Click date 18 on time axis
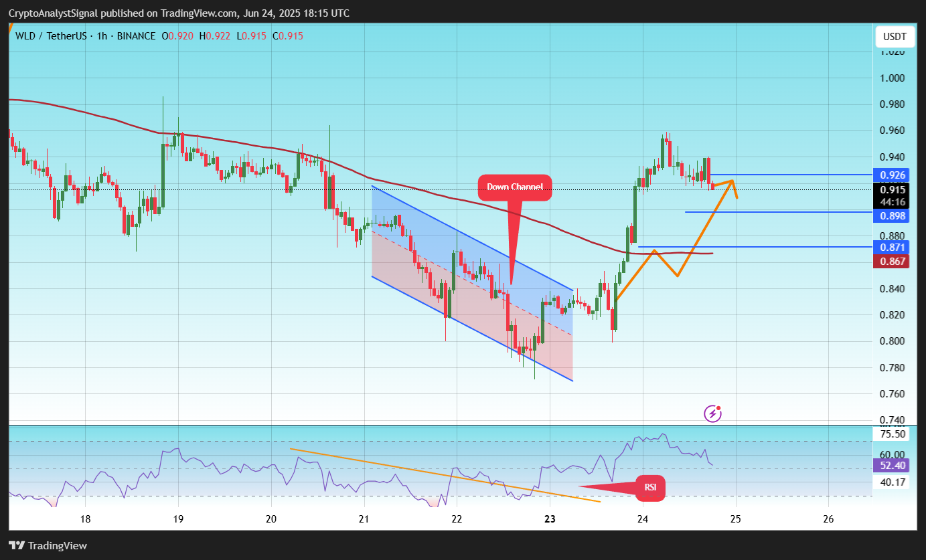 click(85, 519)
